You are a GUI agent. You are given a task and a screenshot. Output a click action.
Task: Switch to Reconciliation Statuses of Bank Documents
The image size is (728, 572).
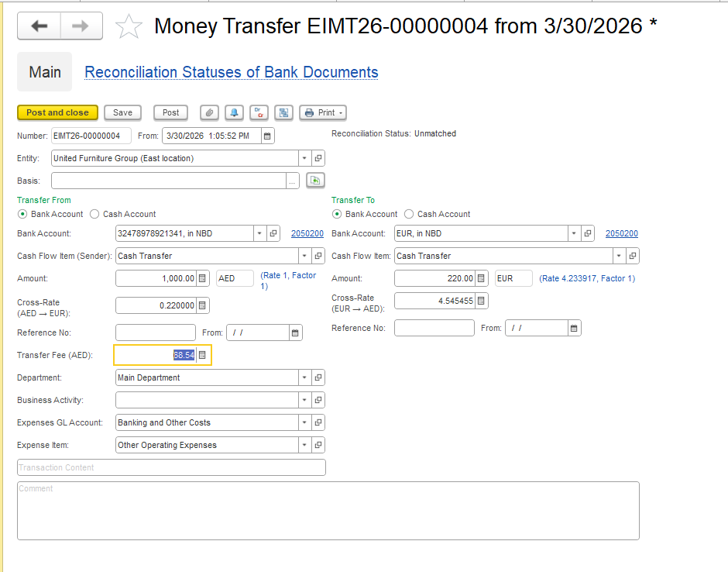[x=231, y=72]
